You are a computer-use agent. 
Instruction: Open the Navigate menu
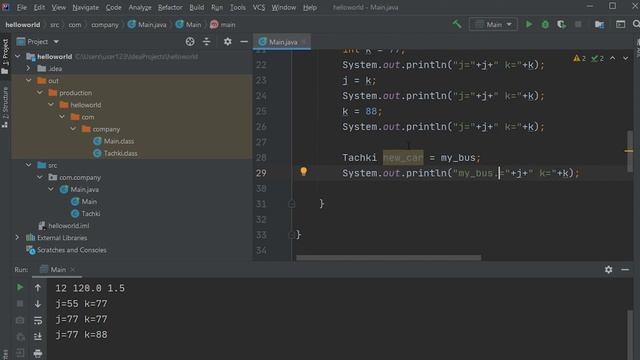tap(85, 7)
